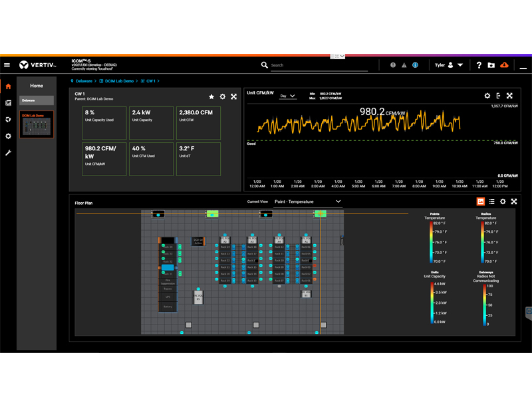Viewport: 532px width, 399px height.
Task: Open the hamburger navigation menu
Action: [7, 65]
